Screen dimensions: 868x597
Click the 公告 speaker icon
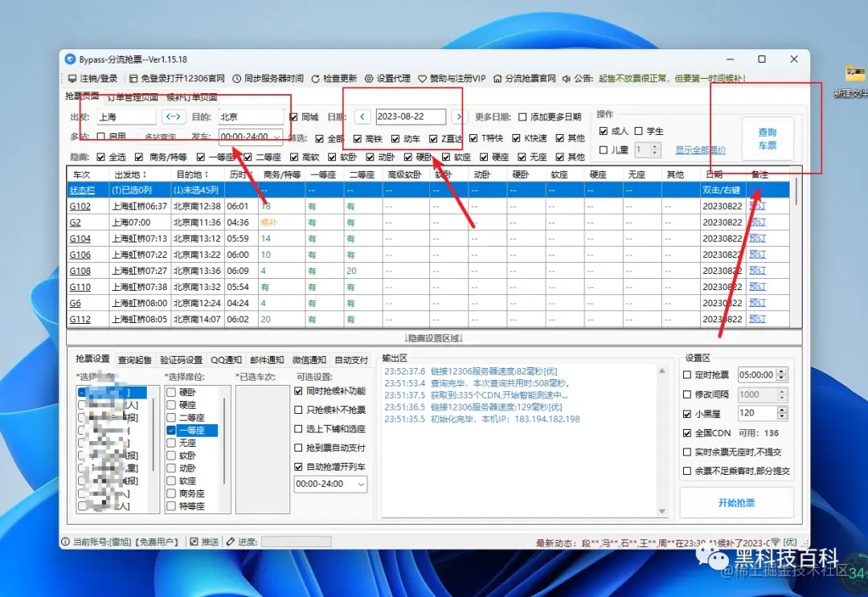tap(567, 79)
